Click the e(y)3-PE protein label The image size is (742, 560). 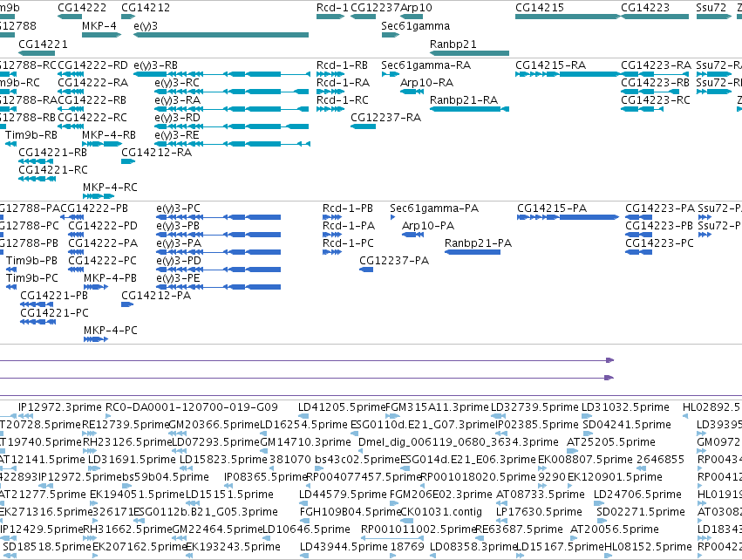pos(178,278)
